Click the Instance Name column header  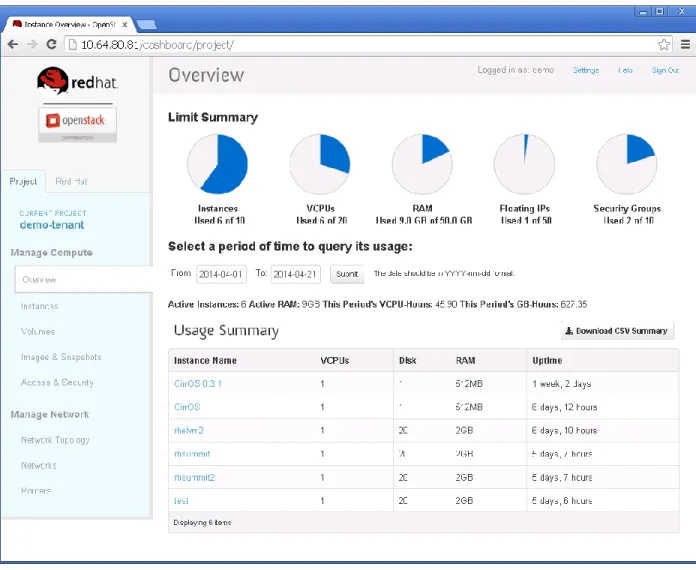click(x=205, y=360)
